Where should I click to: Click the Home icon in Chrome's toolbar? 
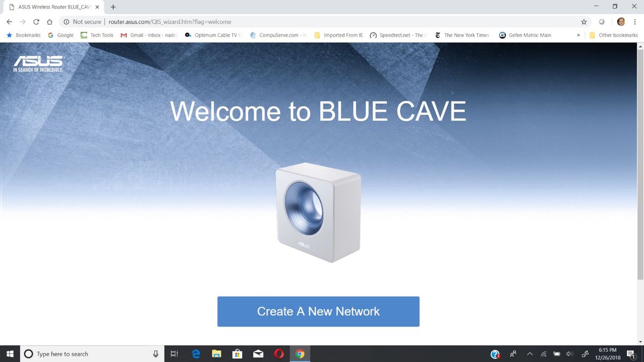point(49,21)
